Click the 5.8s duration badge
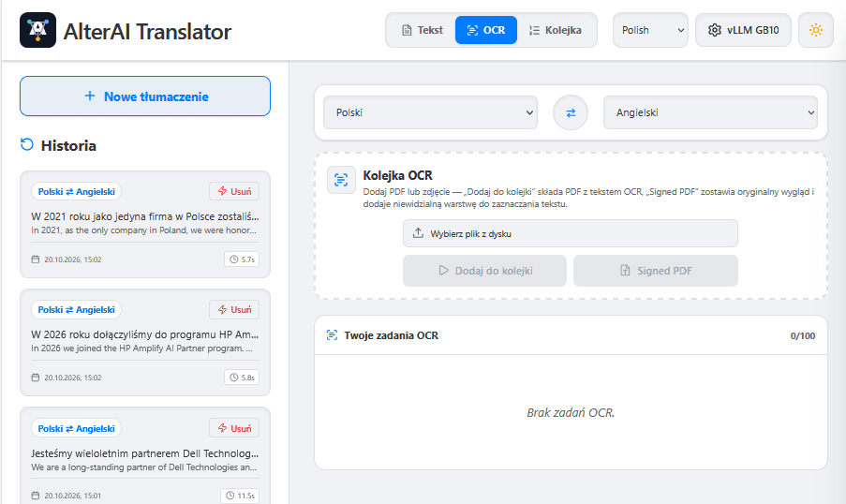This screenshot has height=504, width=846. (242, 378)
